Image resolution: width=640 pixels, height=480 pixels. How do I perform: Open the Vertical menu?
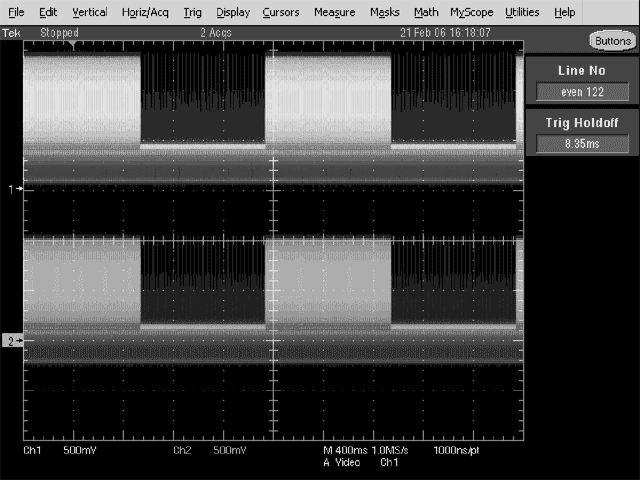(x=89, y=12)
